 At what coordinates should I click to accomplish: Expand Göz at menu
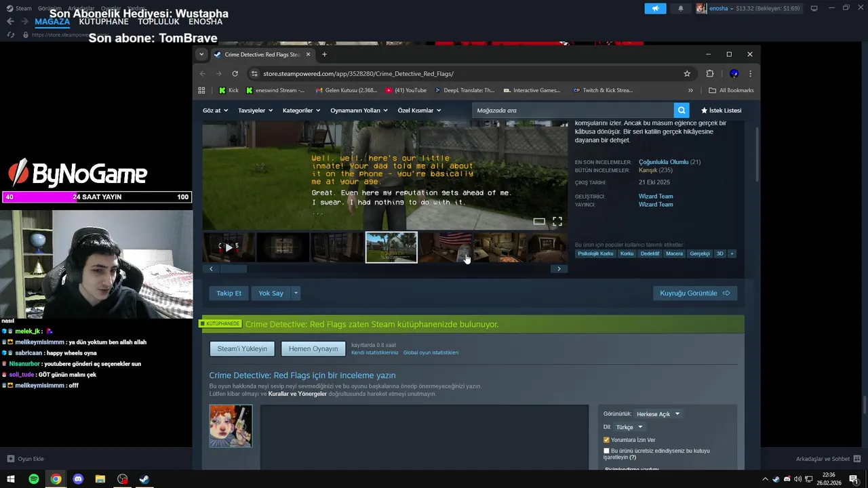216,110
